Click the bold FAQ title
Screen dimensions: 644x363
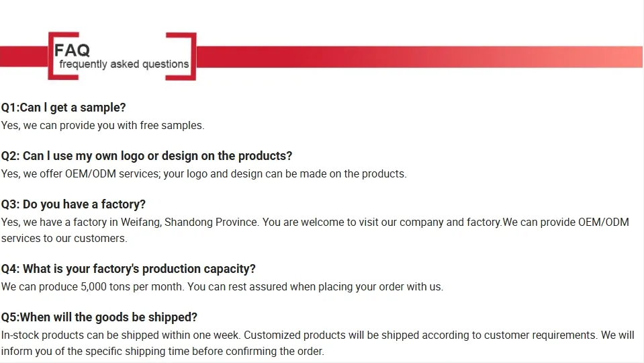click(x=72, y=50)
